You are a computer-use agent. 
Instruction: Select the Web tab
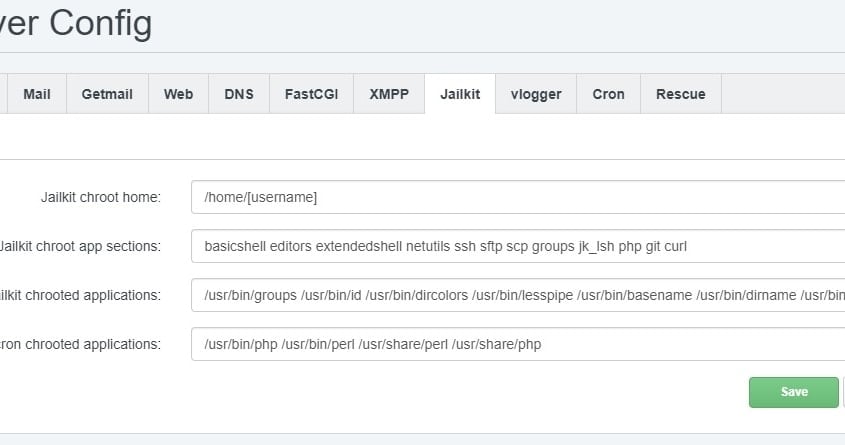(x=178, y=94)
